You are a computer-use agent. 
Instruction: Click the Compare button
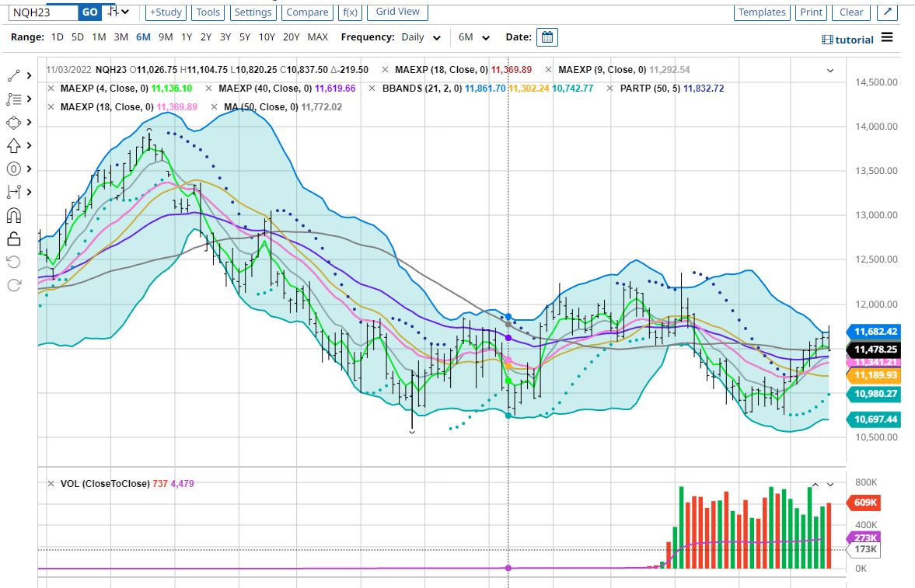pos(307,12)
